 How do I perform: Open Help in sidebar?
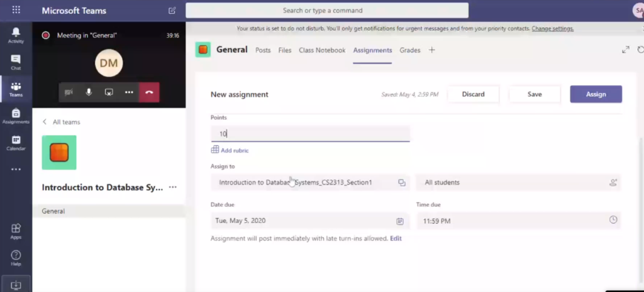(16, 258)
